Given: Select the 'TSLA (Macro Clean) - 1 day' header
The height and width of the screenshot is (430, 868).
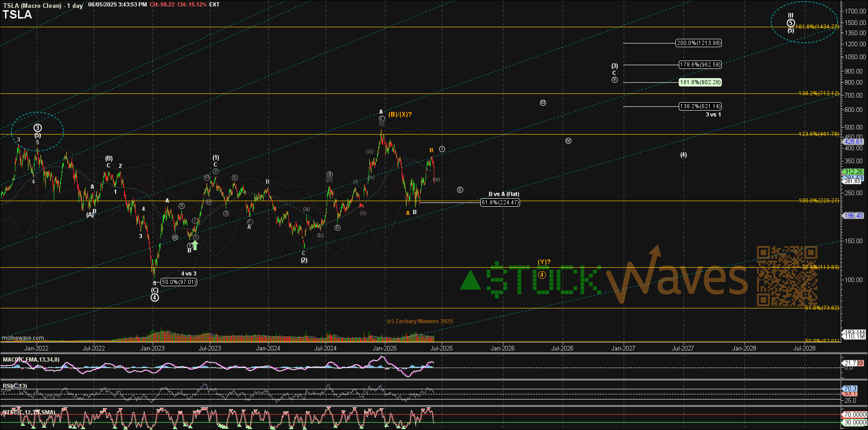Looking at the screenshot, I should 43,6.
